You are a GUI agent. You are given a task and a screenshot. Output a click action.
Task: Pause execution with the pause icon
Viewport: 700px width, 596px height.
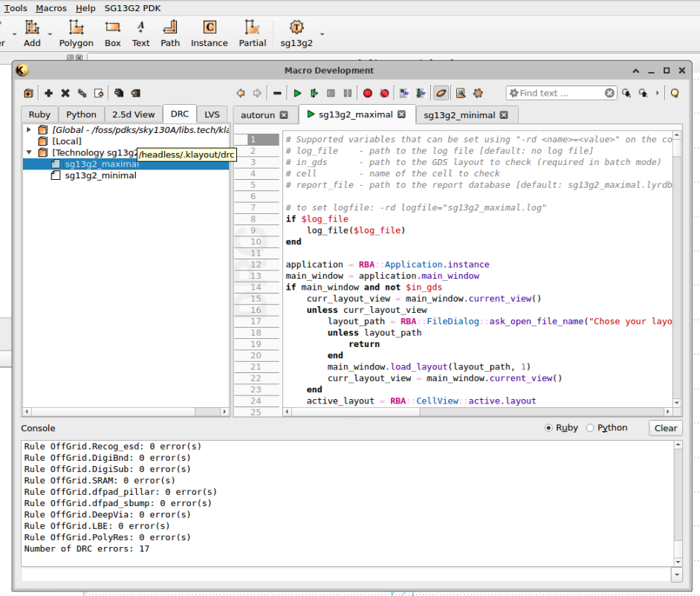coord(348,93)
